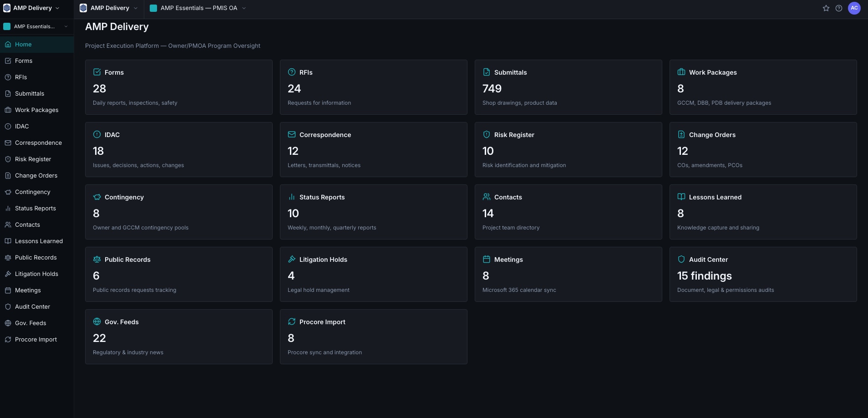
Task: Click the Risk Register shield icon in sidebar
Action: click(8, 159)
